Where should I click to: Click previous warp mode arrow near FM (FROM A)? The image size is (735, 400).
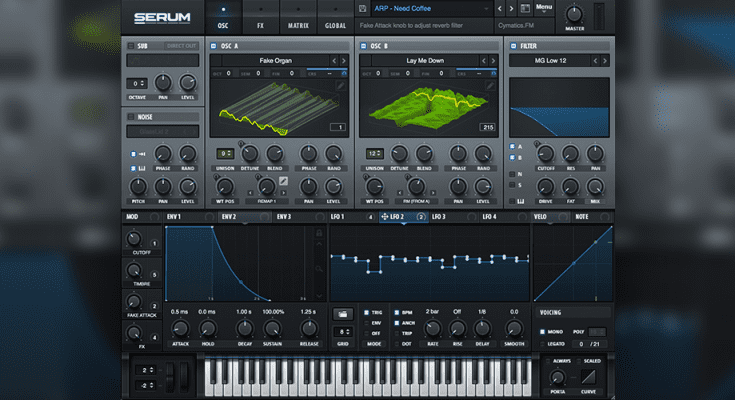(x=400, y=193)
